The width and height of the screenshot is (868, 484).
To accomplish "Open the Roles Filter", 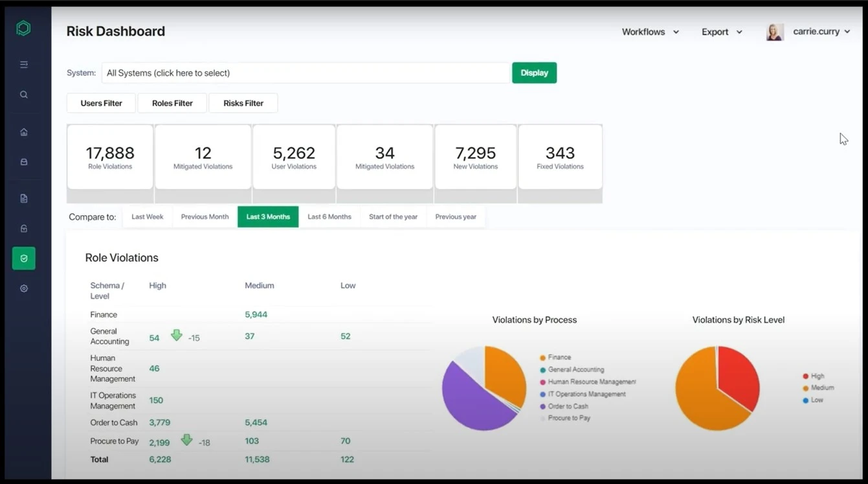I will pyautogui.click(x=172, y=102).
